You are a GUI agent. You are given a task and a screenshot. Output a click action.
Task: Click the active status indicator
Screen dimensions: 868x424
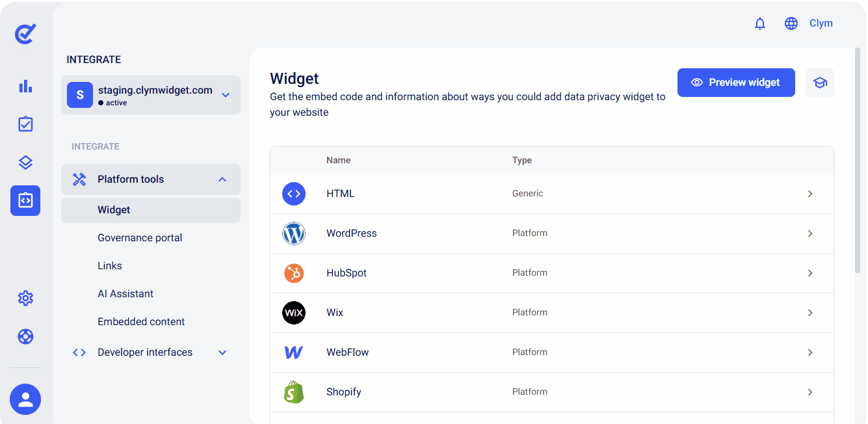pos(112,103)
